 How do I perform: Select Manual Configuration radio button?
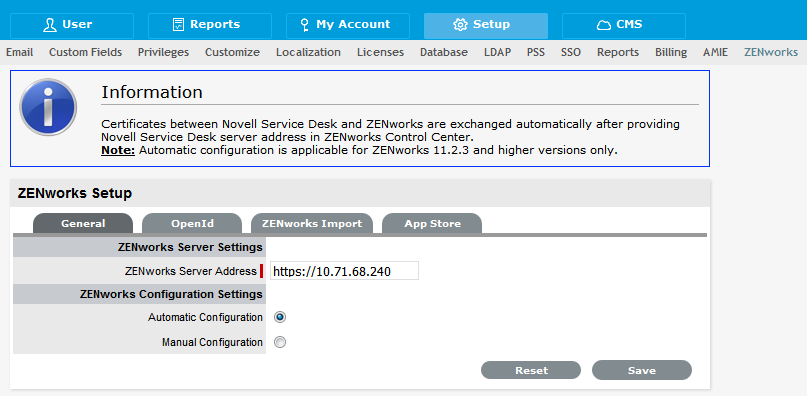[280, 342]
